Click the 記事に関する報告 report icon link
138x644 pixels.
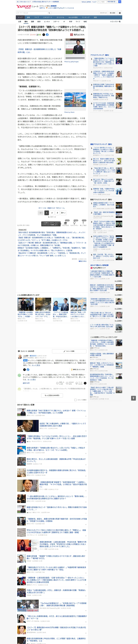click(x=23, y=225)
